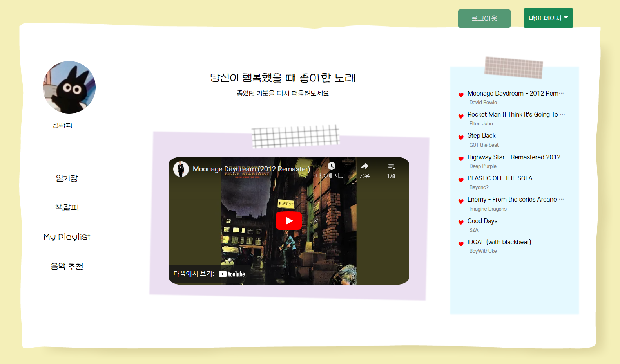Select Step Back track
Screen dimensions: 620x364
point(482,135)
